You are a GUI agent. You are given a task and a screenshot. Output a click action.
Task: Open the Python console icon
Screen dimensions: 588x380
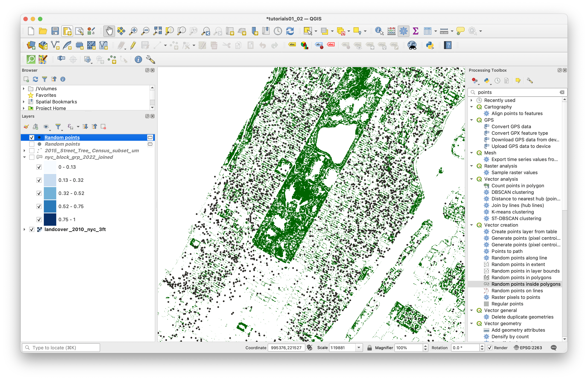pos(430,45)
